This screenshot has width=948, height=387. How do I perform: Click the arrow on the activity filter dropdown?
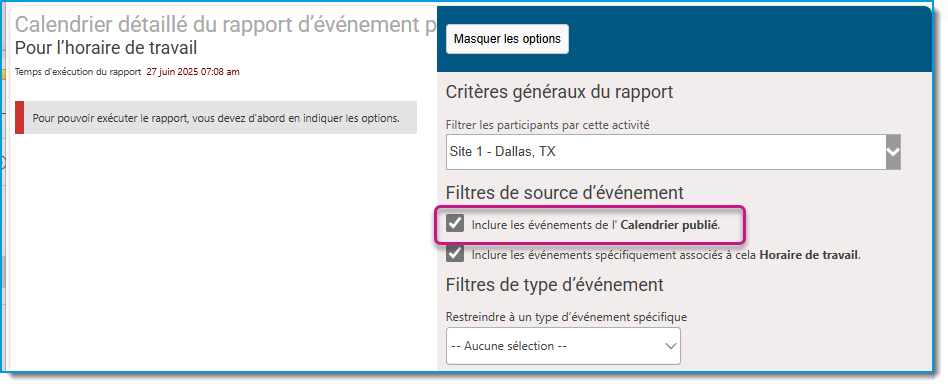pos(893,152)
